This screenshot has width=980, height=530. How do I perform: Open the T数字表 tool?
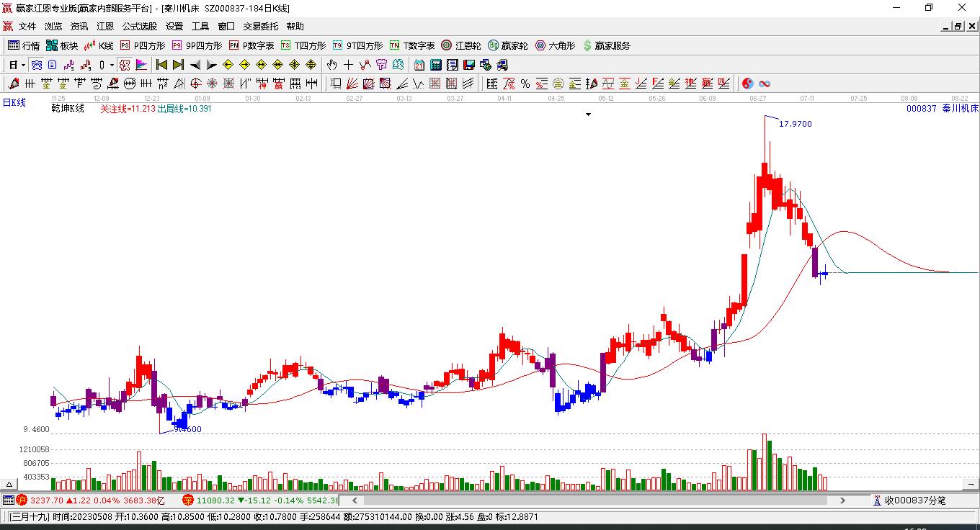pos(412,45)
